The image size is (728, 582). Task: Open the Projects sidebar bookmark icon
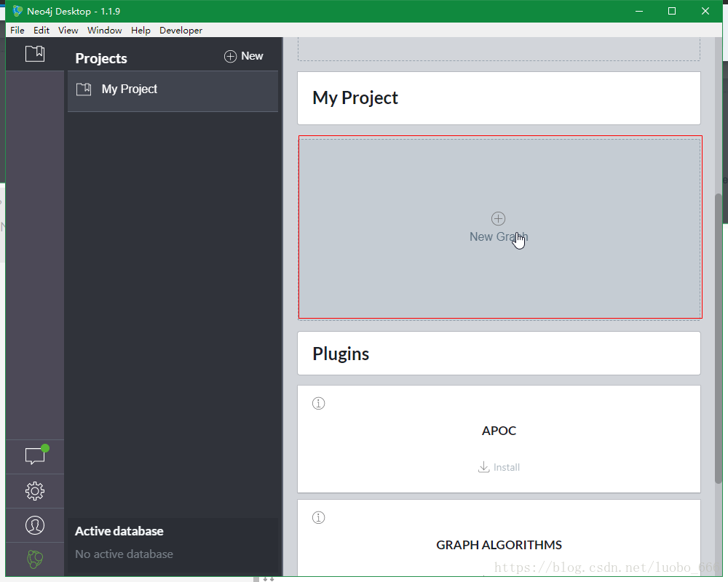click(35, 54)
